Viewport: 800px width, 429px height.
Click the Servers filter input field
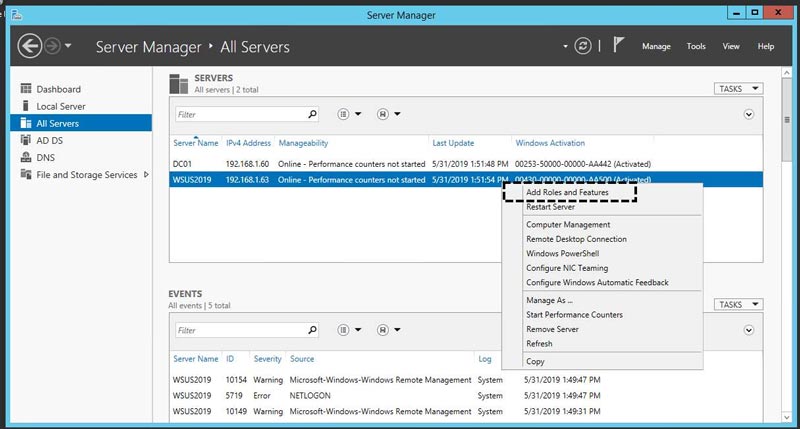240,114
